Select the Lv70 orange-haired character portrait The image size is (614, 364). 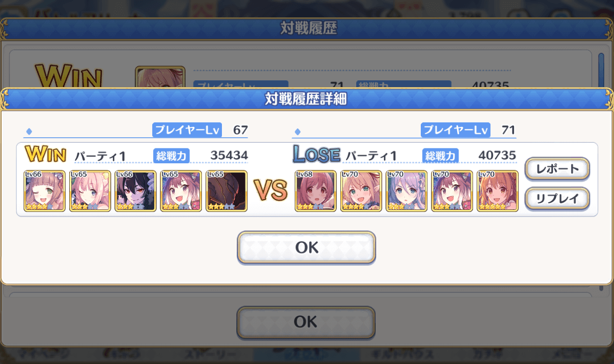[x=497, y=191]
